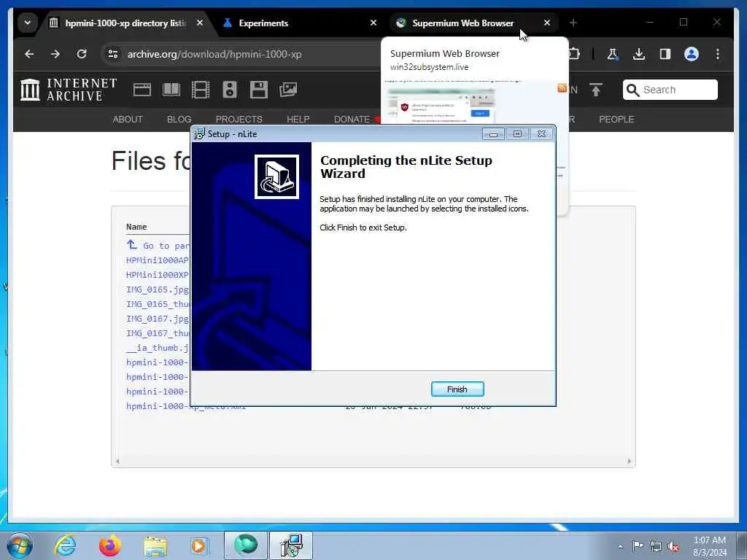Open the taskbar clock and date
Viewport: 747px width, 560px height.
pos(710,546)
